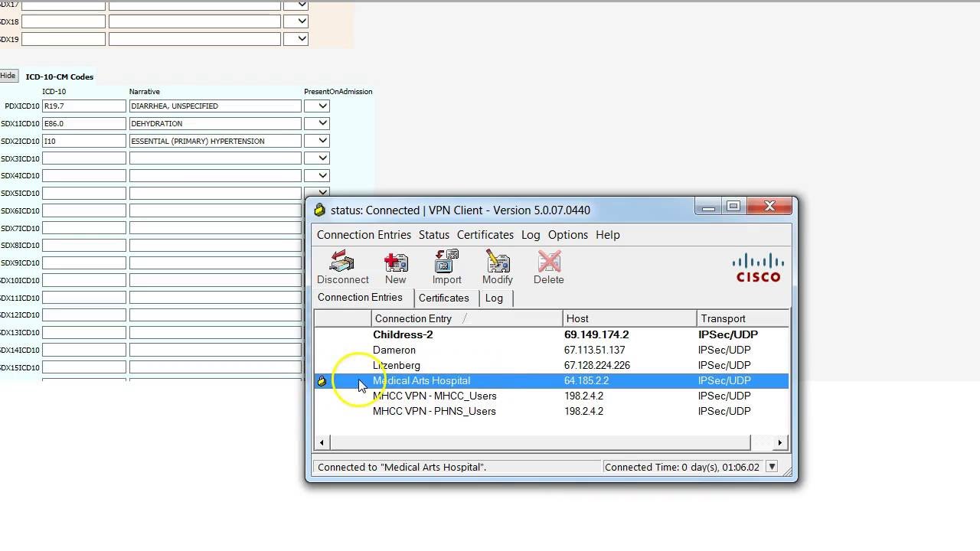Viewport: 980px width, 551px height.
Task: Sort by the Connection Entry column header
Action: (x=467, y=318)
